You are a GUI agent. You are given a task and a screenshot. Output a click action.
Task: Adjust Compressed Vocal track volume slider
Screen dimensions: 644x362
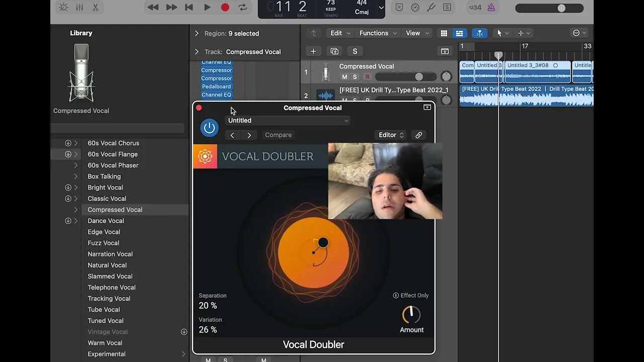[x=406, y=76]
